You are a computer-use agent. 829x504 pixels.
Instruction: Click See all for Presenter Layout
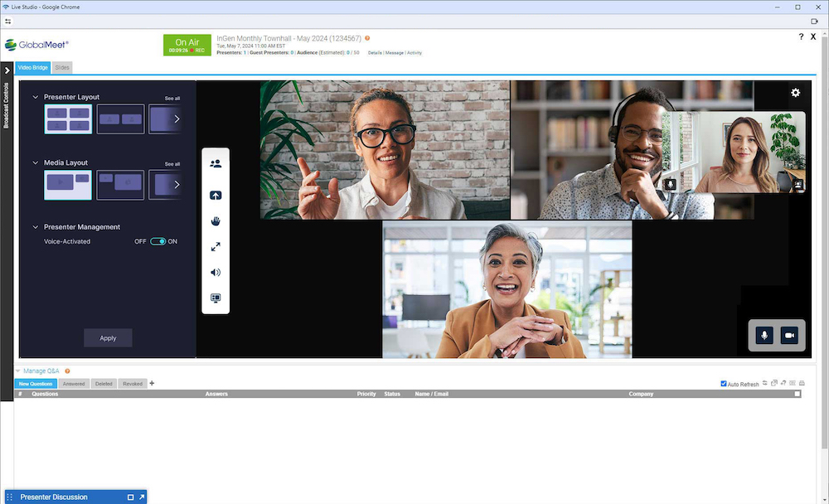172,99
